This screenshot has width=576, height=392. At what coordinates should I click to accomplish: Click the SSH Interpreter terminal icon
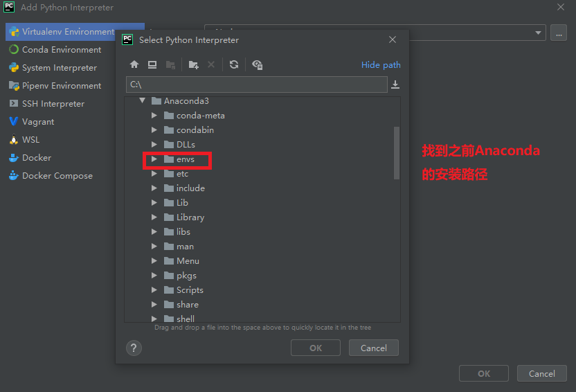14,103
